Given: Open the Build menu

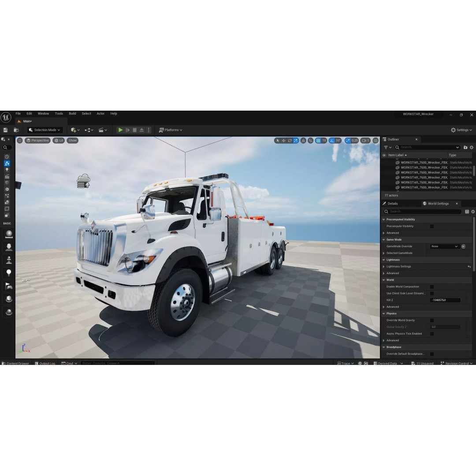Looking at the screenshot, I should tap(72, 114).
